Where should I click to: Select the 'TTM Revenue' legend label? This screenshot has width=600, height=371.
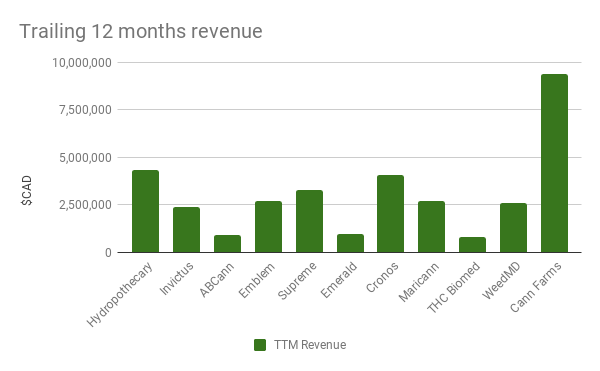pos(310,345)
